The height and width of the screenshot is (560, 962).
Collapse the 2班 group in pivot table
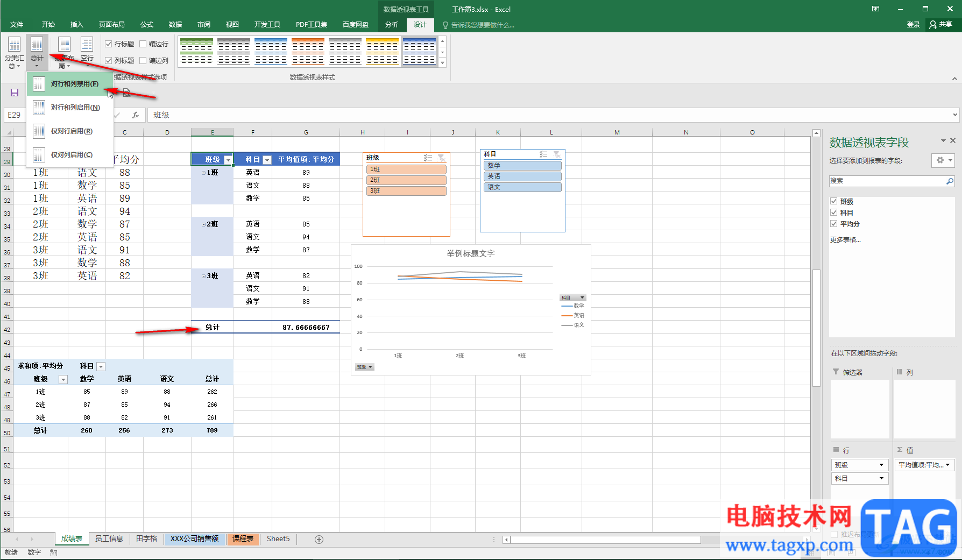tap(203, 224)
